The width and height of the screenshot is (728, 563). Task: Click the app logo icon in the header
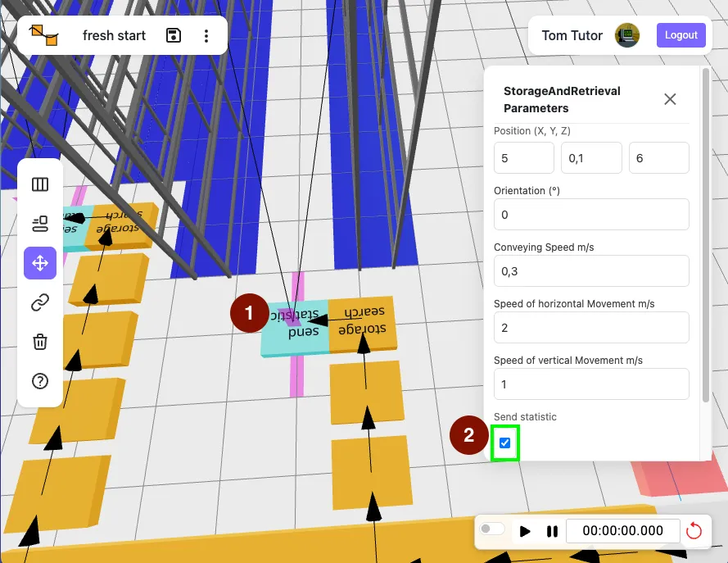click(43, 35)
